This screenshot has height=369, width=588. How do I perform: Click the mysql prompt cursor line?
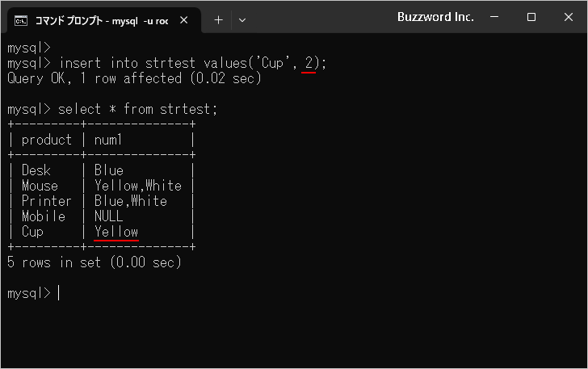coord(33,293)
